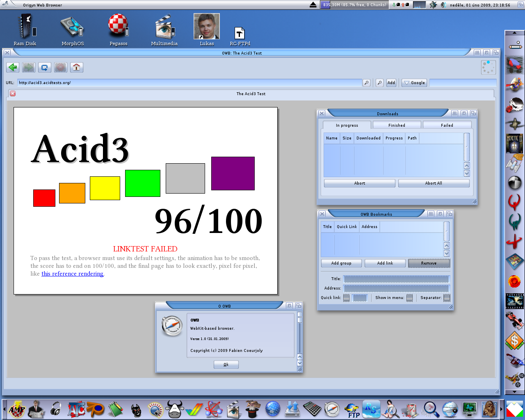525x420 pixels.
Task: Launch the clapperboard eye icon in the dock
Action: [233, 409]
